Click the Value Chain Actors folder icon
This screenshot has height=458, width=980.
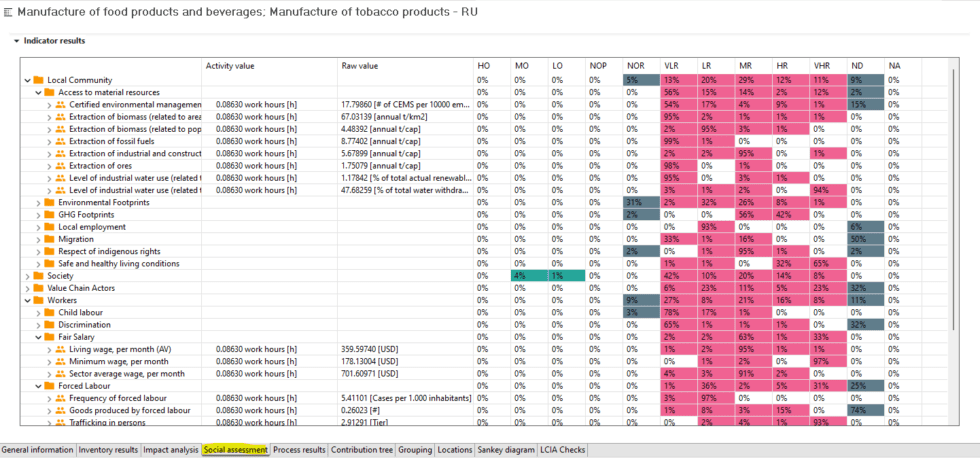pos(38,288)
